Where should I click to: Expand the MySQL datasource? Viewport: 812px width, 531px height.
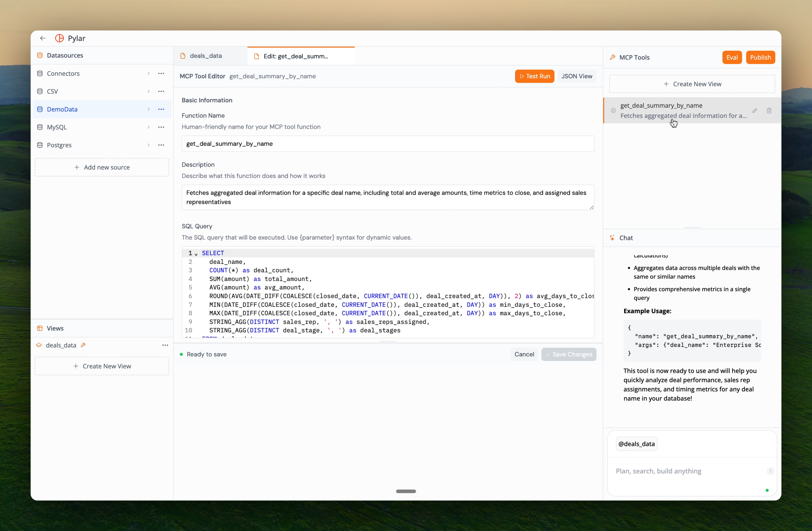[x=149, y=127]
